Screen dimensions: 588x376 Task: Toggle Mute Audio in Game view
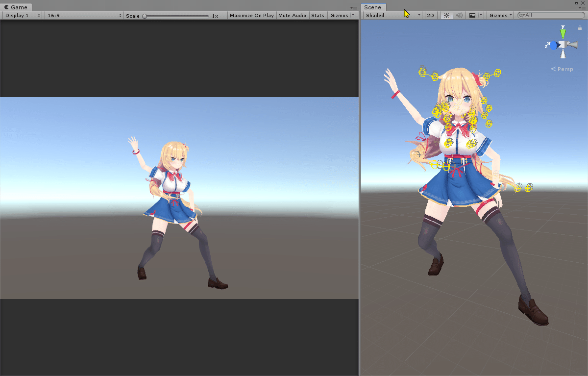click(292, 15)
